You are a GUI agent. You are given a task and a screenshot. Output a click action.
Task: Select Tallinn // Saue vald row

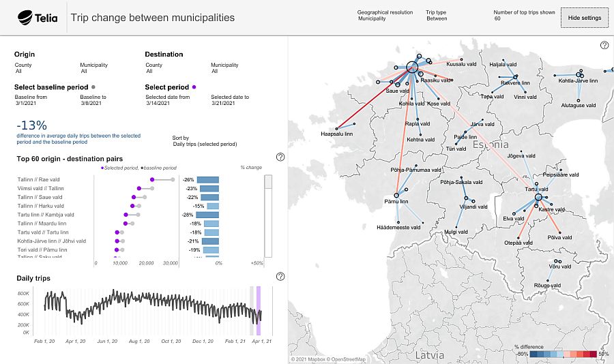[40, 197]
